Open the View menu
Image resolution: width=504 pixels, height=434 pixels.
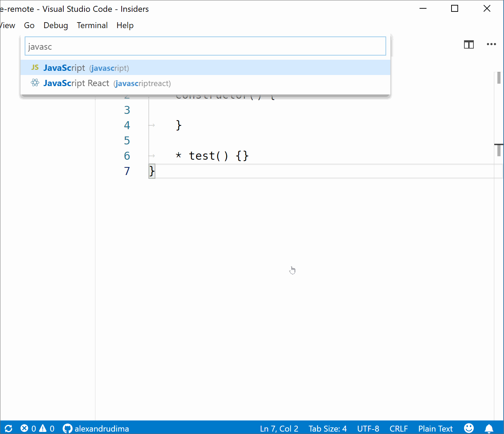8,25
